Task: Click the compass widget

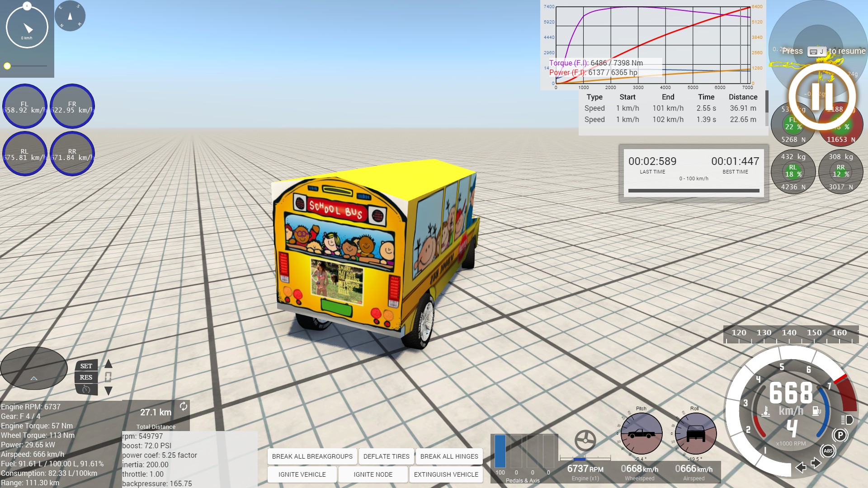Action: pos(70,16)
